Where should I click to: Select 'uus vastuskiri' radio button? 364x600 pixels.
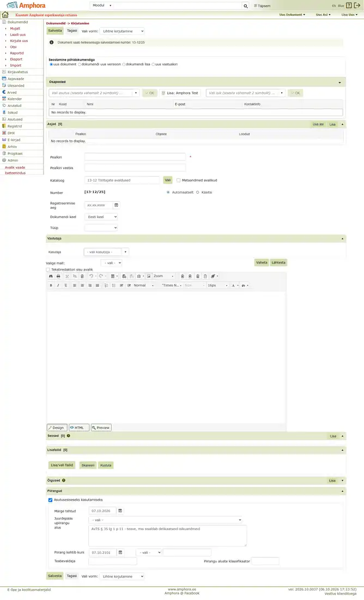coord(153,64)
